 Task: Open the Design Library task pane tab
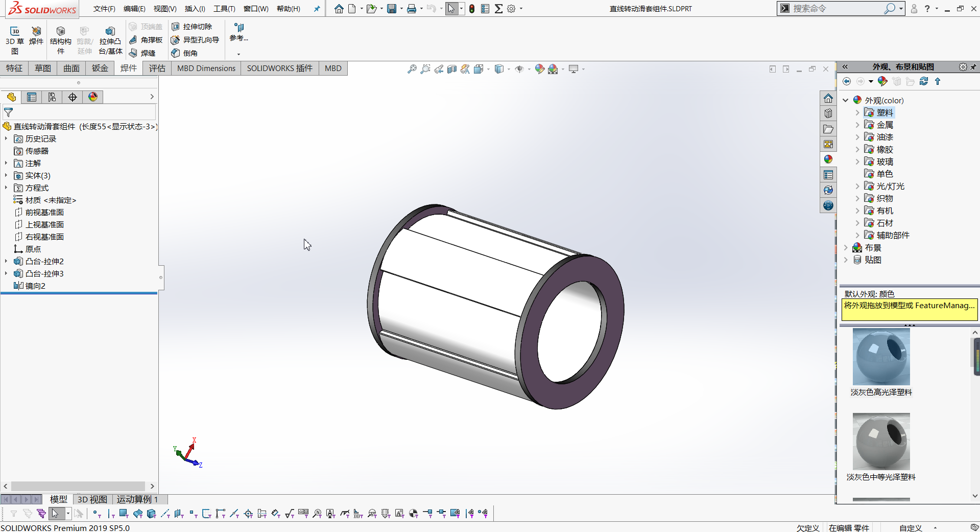pos(828,113)
